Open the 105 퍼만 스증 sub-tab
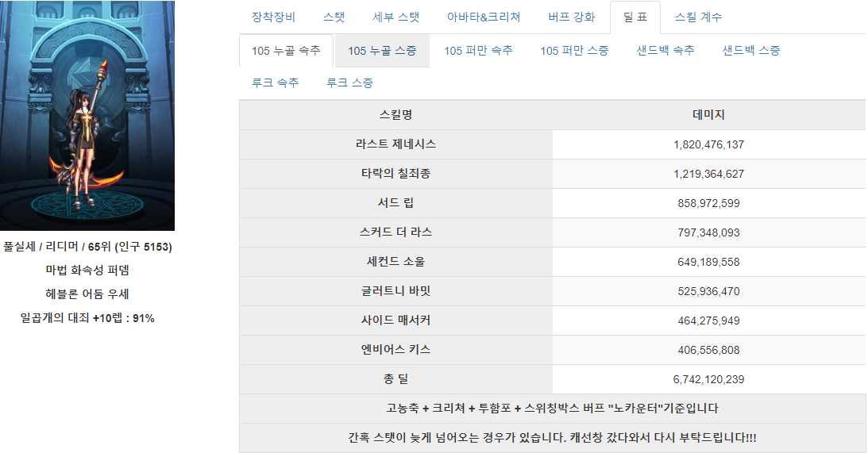This screenshot has width=868, height=453. [x=575, y=51]
